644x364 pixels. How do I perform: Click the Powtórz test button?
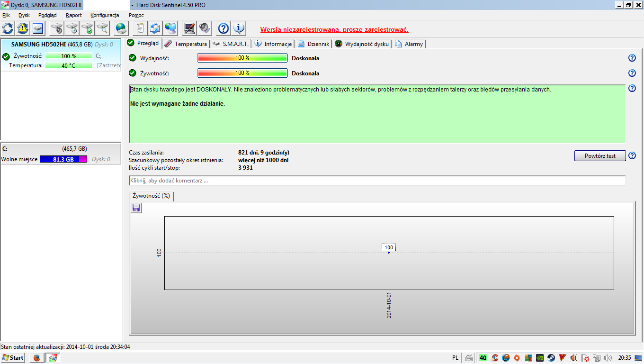600,156
